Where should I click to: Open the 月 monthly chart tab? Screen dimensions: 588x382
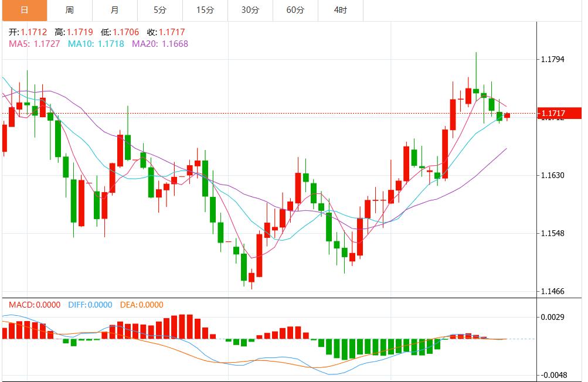click(x=115, y=11)
